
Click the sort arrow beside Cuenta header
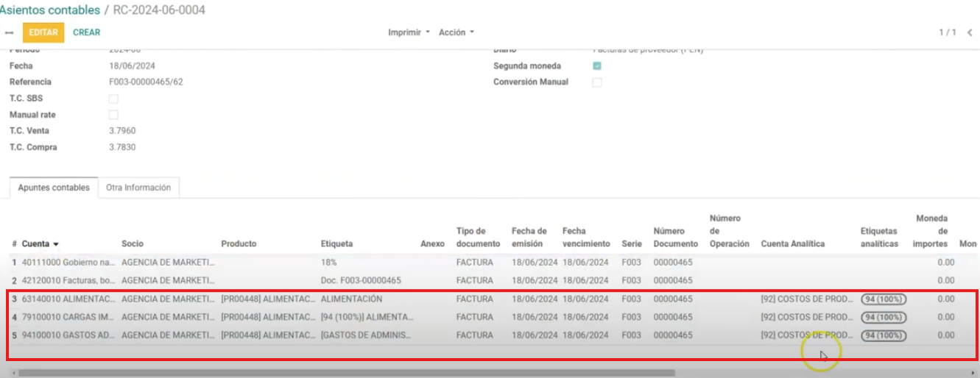[x=56, y=244]
